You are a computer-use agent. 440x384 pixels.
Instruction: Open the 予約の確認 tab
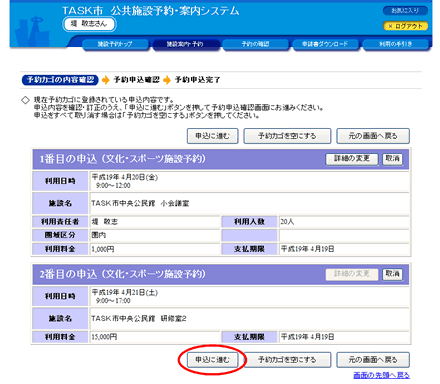pyautogui.click(x=255, y=44)
